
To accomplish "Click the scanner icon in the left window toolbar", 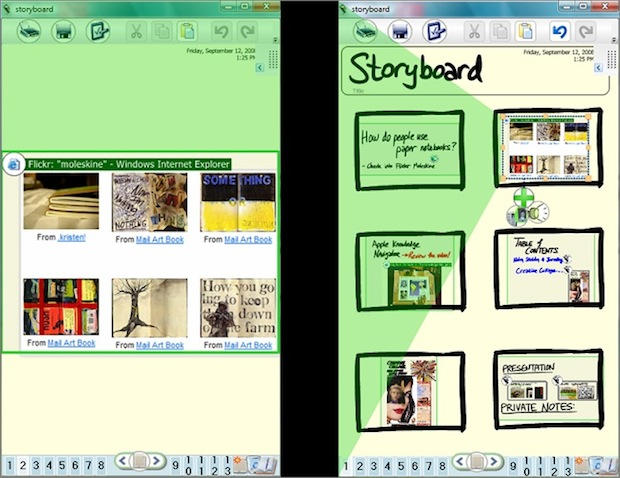I will [29, 31].
